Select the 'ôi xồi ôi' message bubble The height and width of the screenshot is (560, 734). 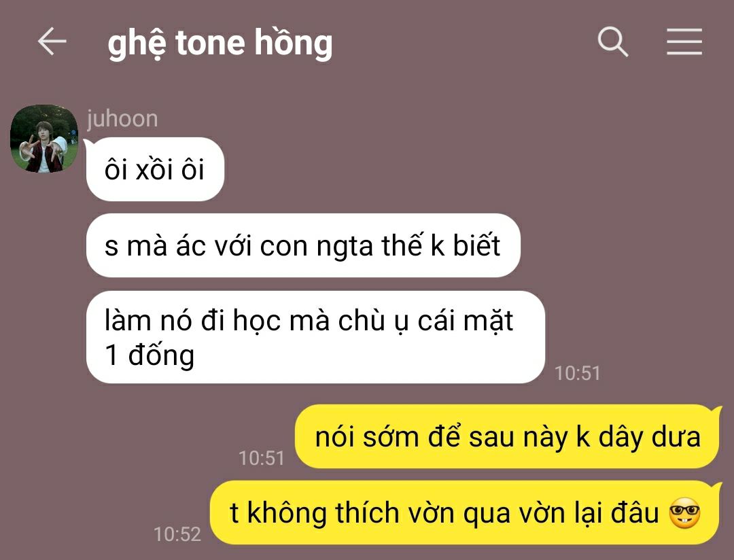[155, 169]
